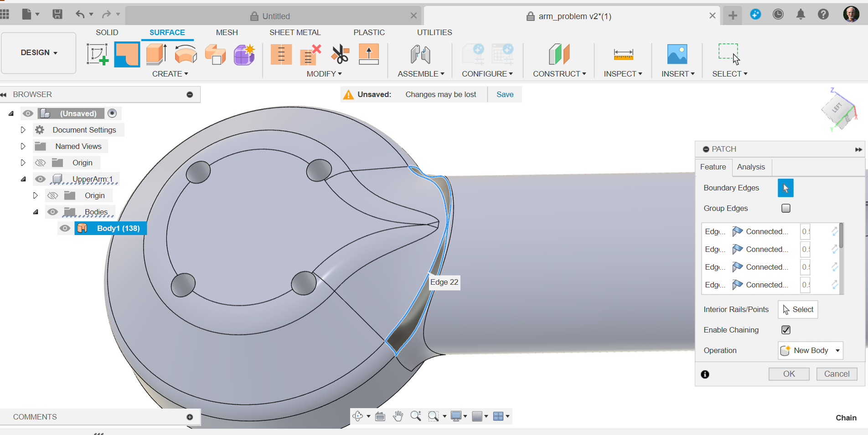Open the Orbit navigation tool

point(358,416)
